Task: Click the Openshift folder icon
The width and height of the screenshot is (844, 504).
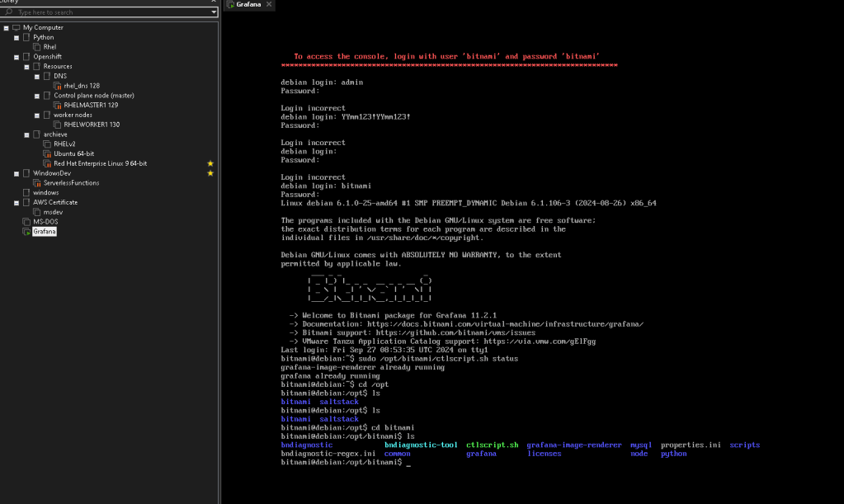Action: 26,56
